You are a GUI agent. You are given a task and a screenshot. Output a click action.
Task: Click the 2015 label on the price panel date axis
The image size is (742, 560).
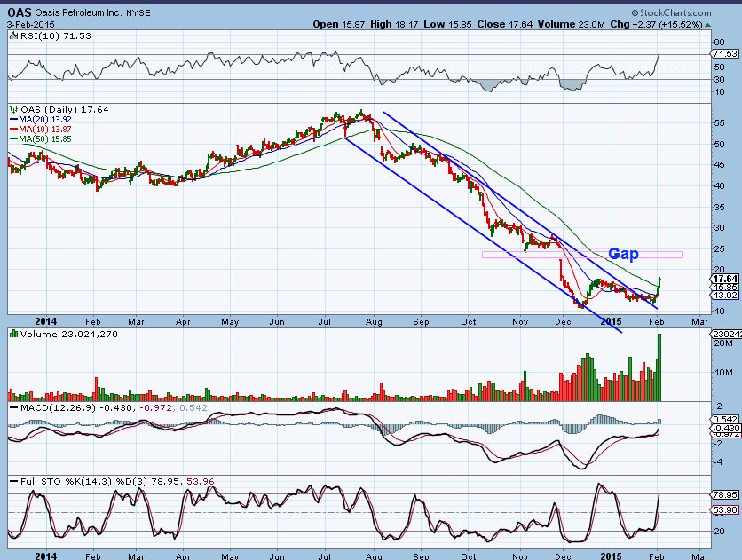pyautogui.click(x=612, y=321)
